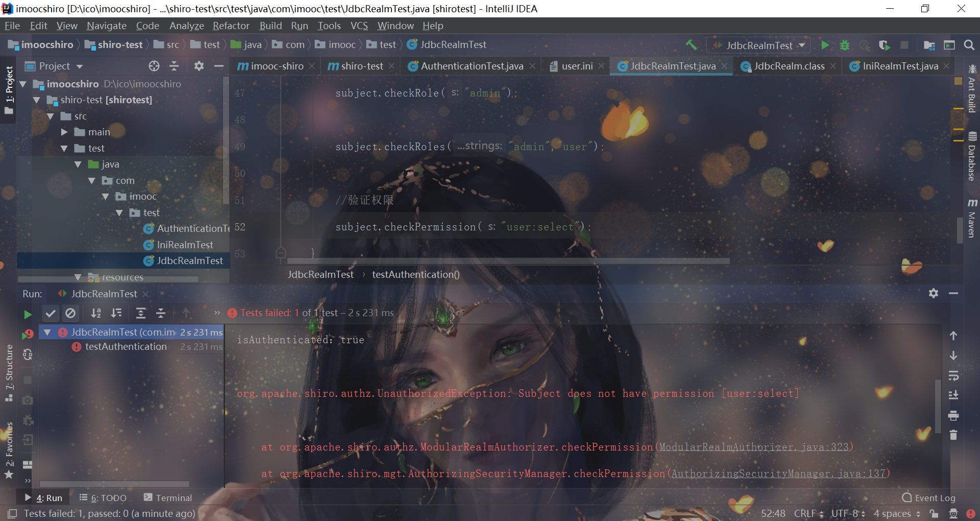Viewport: 980px width, 521px height.
Task: Open the VCS menu
Action: [359, 26]
